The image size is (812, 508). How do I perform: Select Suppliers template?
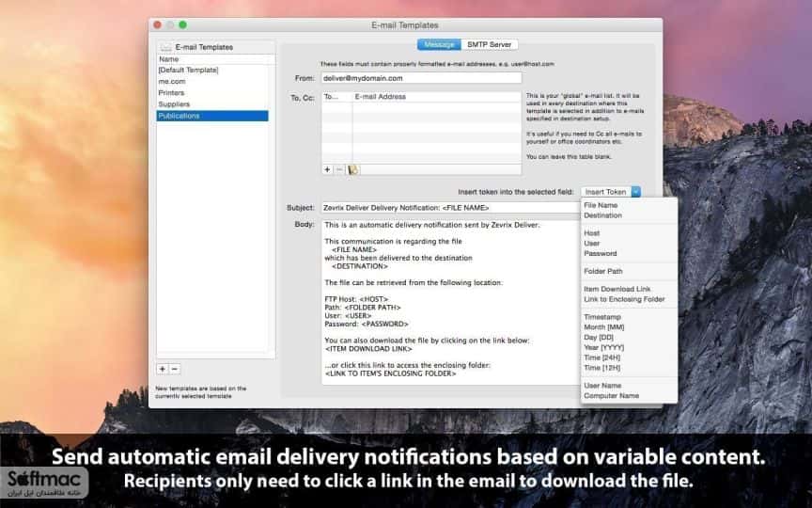(x=212, y=104)
